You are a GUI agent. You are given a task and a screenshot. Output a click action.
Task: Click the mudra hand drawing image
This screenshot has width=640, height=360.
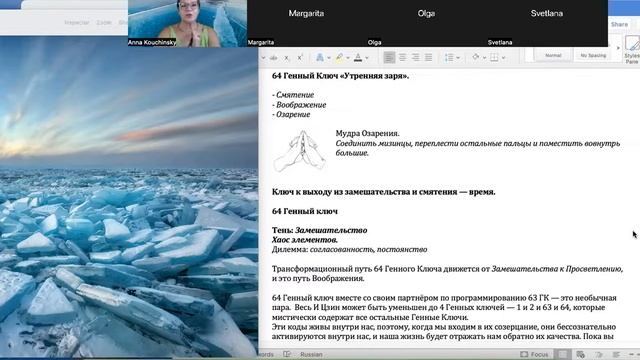tap(300, 150)
